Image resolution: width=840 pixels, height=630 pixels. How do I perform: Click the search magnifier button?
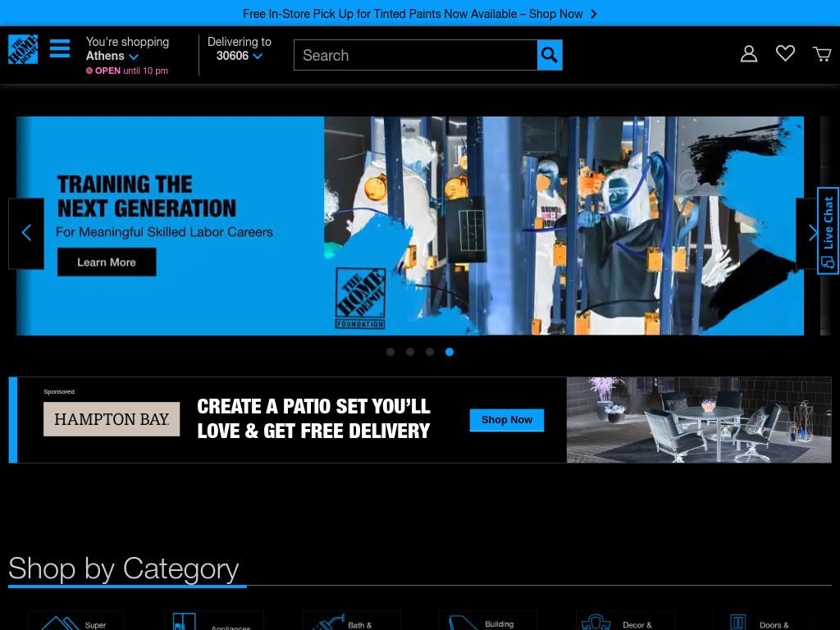(550, 55)
